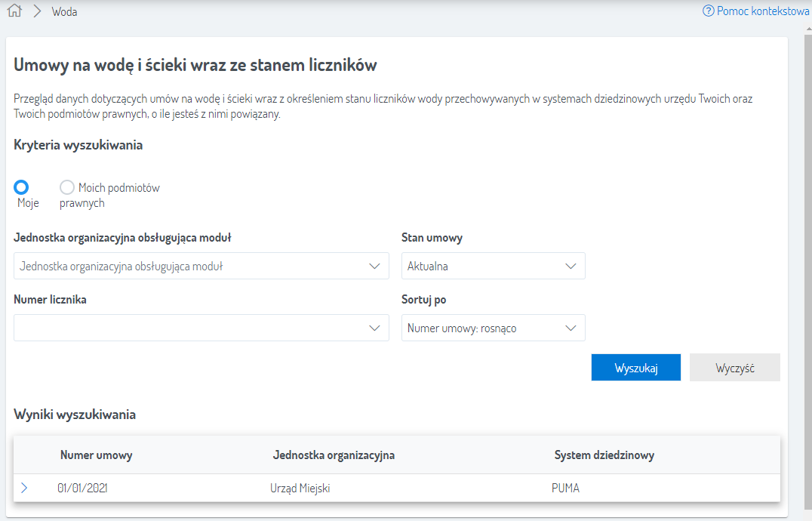Click the Numer licznika dropdown arrow
This screenshot has height=521, width=812.
[x=374, y=328]
